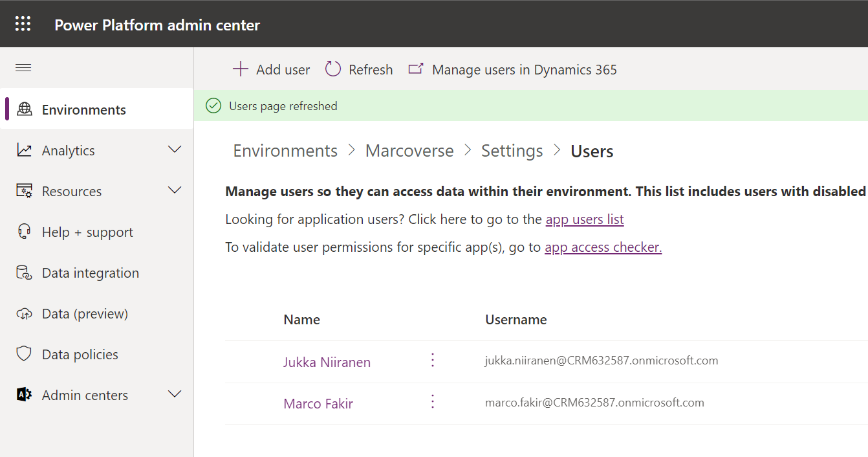Follow the app users list link
Image resolution: width=868 pixels, height=457 pixels.
click(585, 219)
